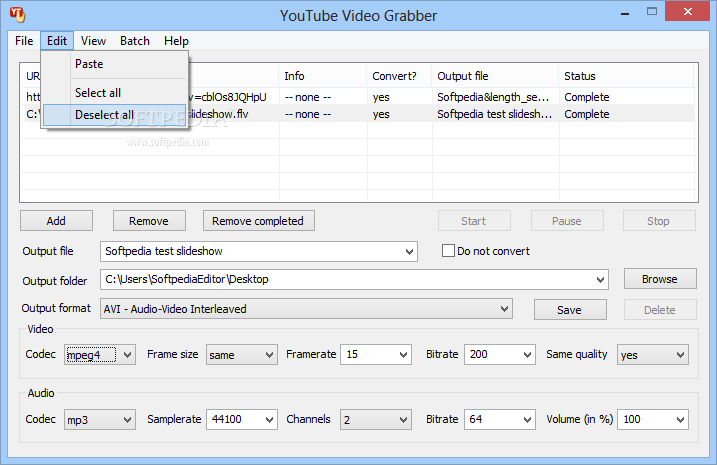Click the Output file column header
This screenshot has width=717, height=465.
(x=495, y=76)
